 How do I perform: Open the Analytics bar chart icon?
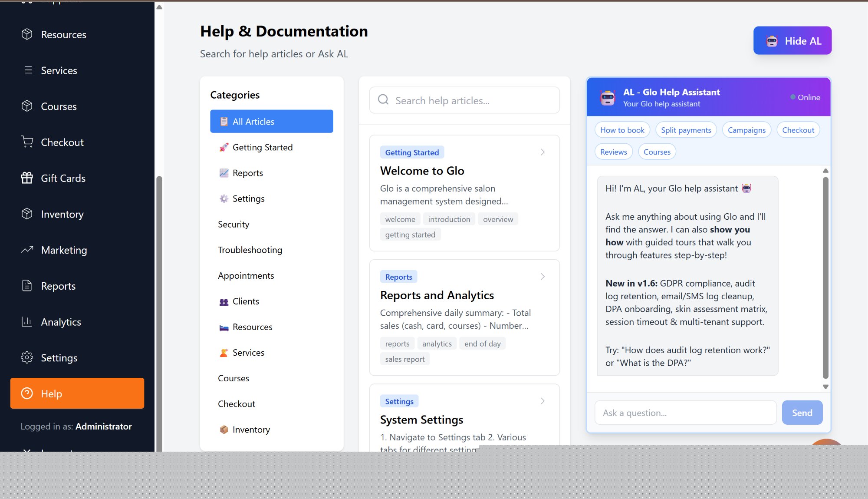click(x=27, y=322)
